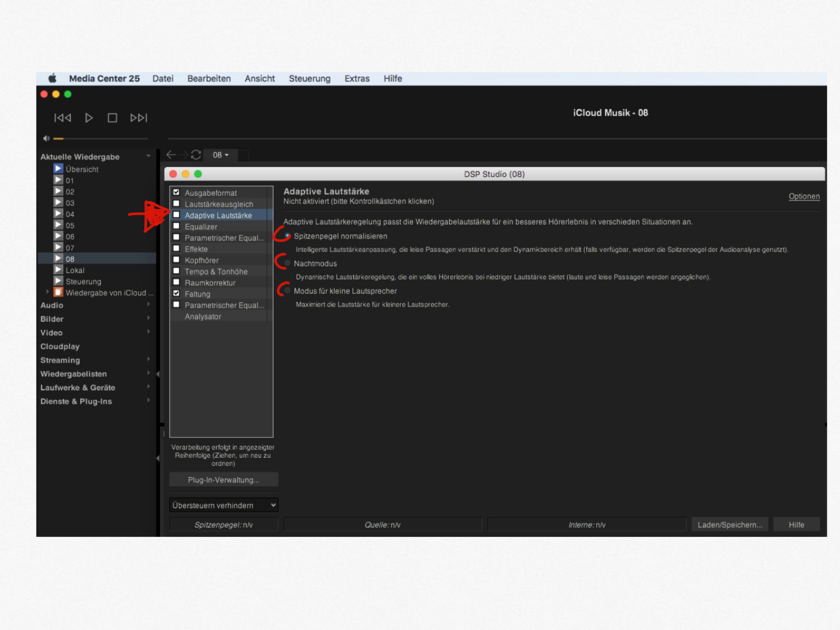
Task: Enable the Equalizer checkbox
Action: tap(176, 226)
